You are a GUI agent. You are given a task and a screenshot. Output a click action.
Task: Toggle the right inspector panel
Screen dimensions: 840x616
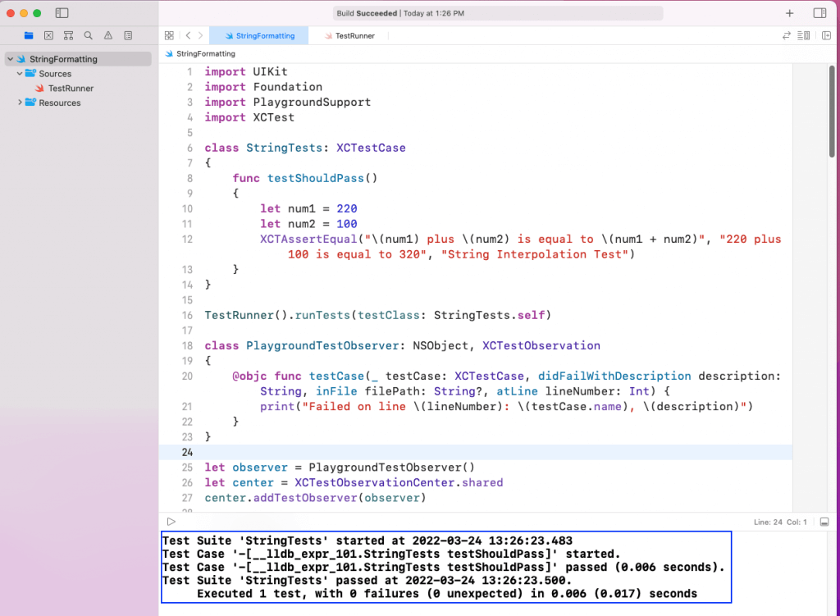(x=819, y=13)
